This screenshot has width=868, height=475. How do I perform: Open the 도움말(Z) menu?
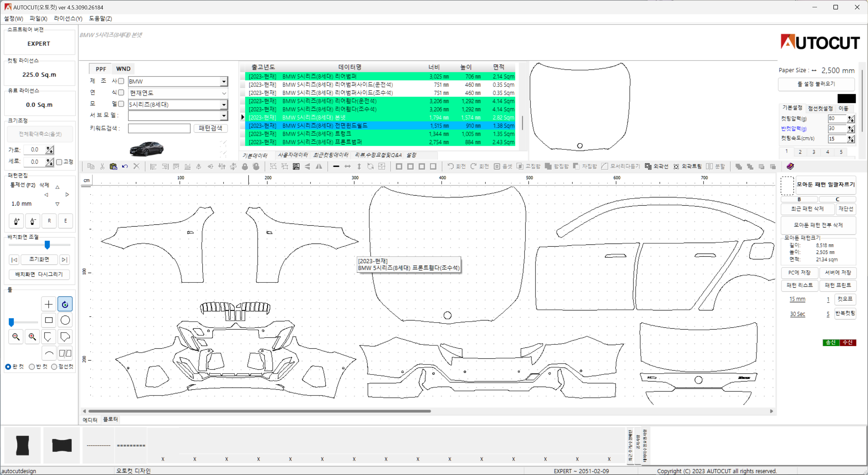pyautogui.click(x=100, y=19)
